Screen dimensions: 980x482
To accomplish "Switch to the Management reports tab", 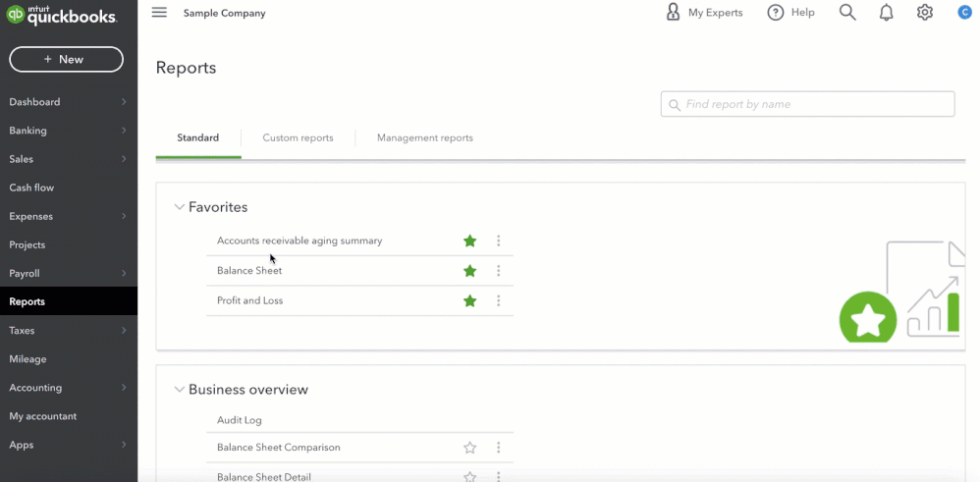I will 424,138.
